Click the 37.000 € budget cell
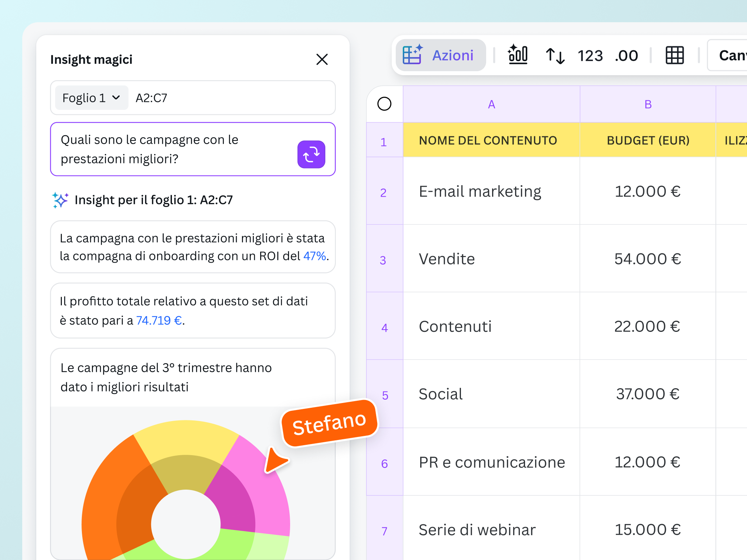 tap(648, 394)
